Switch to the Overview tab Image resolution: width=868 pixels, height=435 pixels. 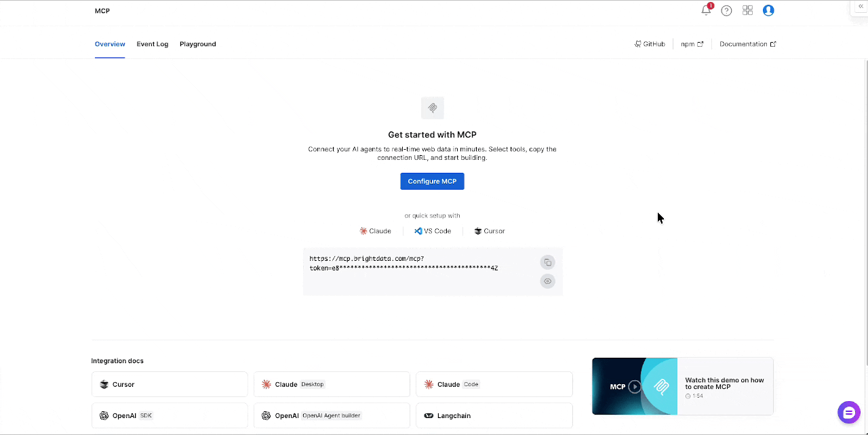click(x=110, y=44)
